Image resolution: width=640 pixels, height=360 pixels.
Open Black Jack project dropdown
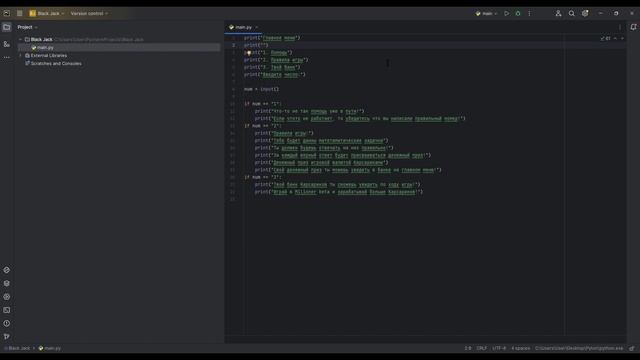(x=47, y=13)
